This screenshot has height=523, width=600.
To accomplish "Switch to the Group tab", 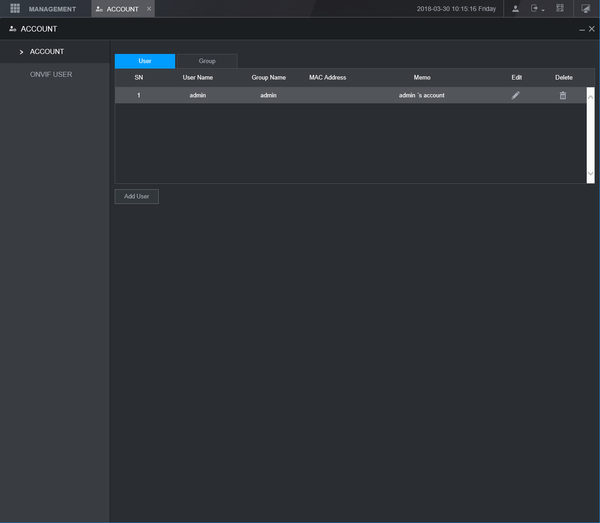I will click(x=207, y=61).
